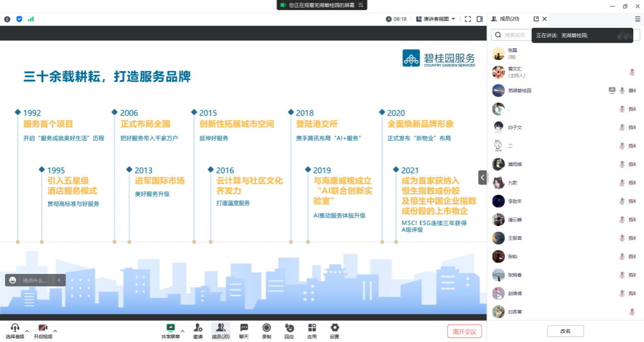Close the 成员(20) panel tab
Screen dimensions: 644x342
coord(545,19)
